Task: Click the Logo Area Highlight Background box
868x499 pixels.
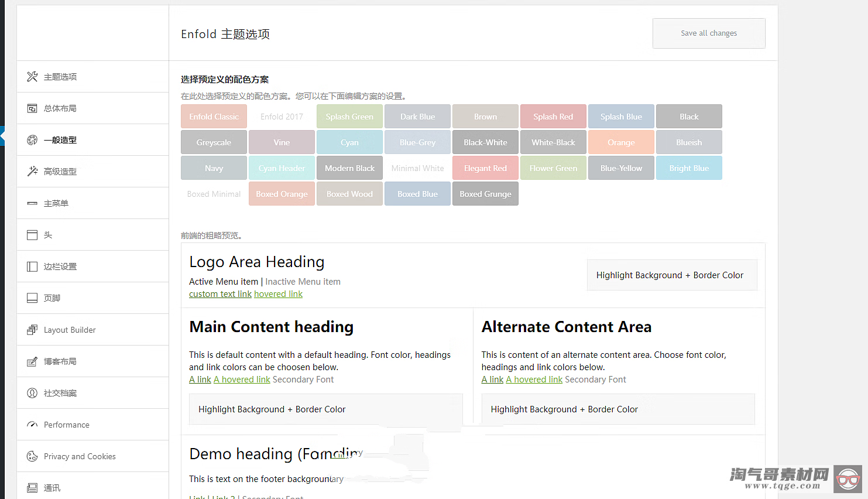Action: [672, 275]
